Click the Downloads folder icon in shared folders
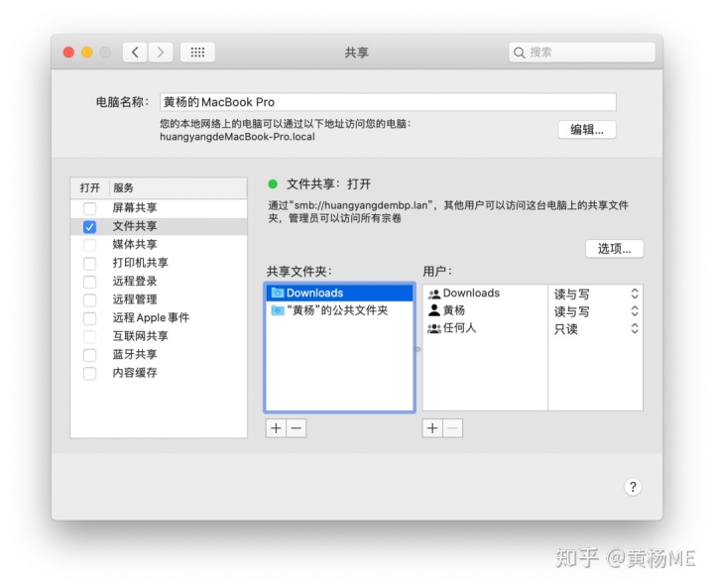714x588 pixels. pos(278,293)
